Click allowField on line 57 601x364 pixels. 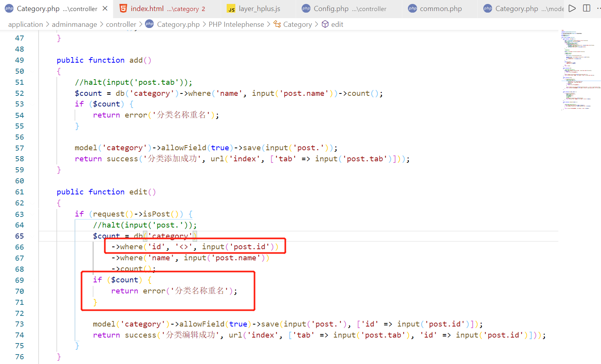click(x=184, y=148)
